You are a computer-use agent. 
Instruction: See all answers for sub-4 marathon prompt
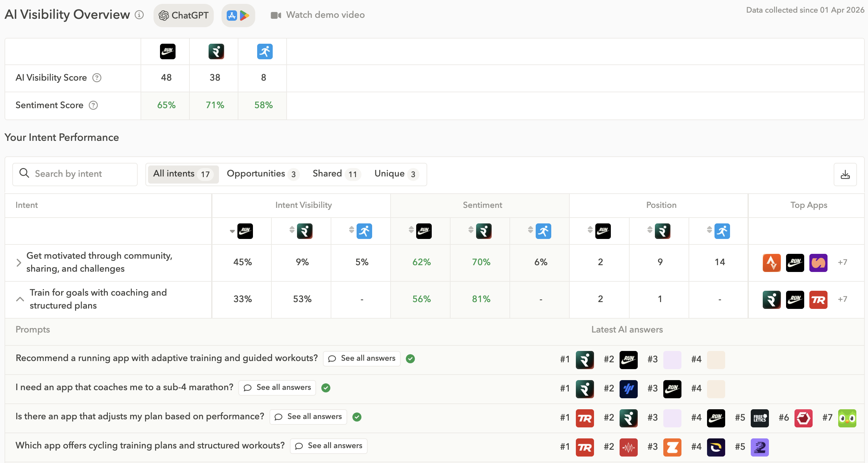pos(277,388)
